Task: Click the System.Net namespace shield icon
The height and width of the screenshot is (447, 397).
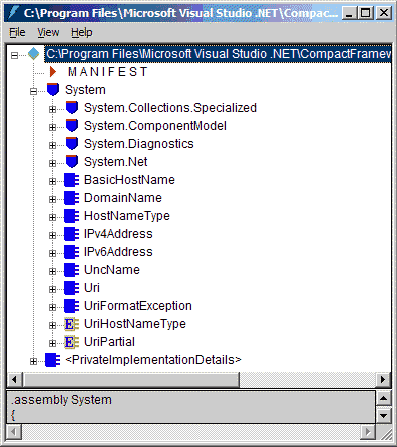Action: [x=72, y=162]
